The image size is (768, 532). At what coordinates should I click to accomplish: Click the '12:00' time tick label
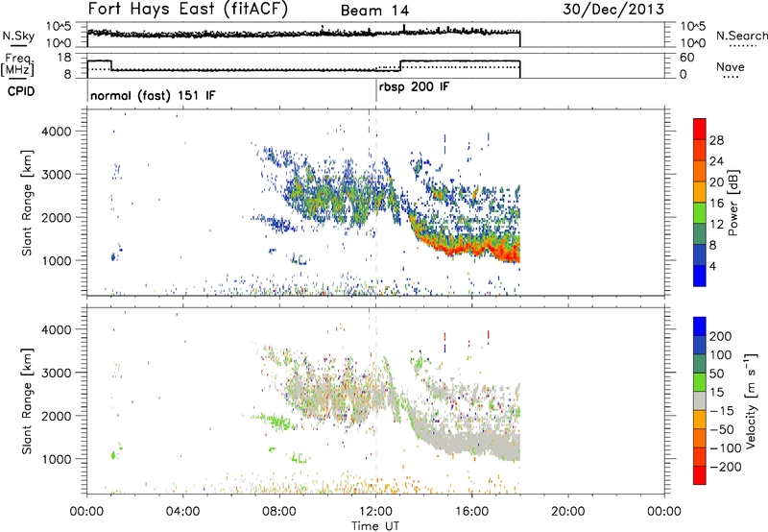[375, 512]
